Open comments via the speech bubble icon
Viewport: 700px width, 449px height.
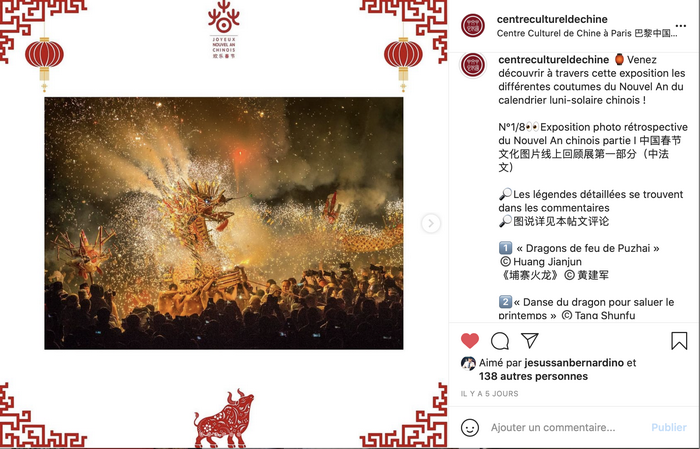[x=500, y=341]
